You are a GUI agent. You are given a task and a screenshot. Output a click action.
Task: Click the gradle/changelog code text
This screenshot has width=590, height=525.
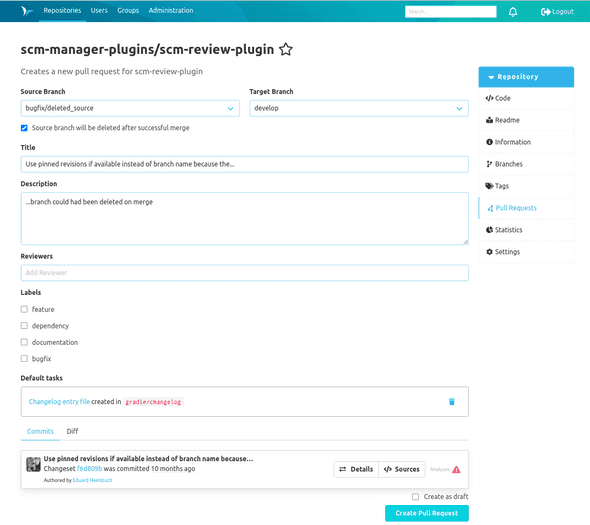pos(153,402)
